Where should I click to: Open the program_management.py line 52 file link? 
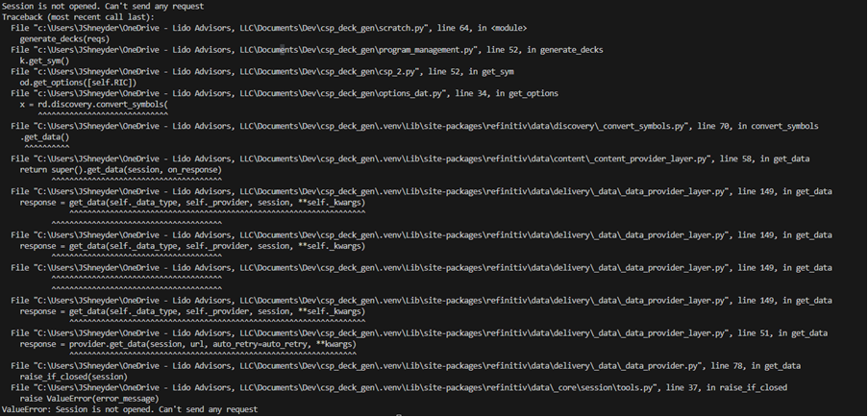click(307, 50)
